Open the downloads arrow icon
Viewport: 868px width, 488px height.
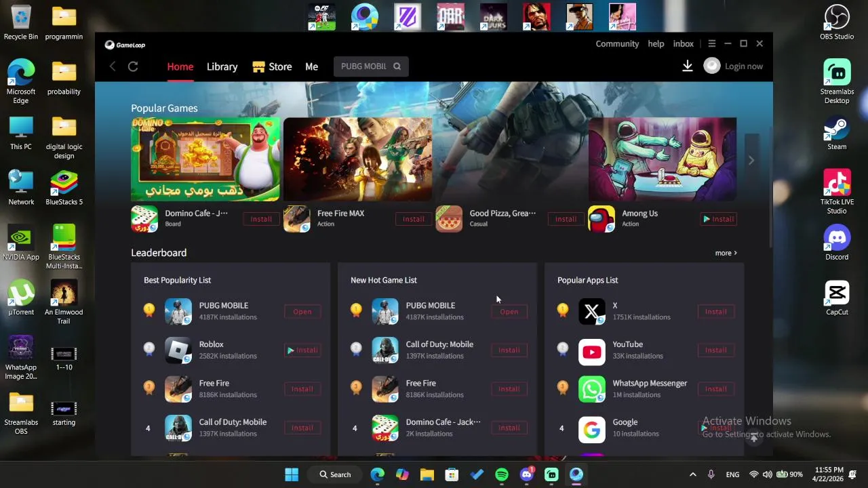(x=687, y=66)
